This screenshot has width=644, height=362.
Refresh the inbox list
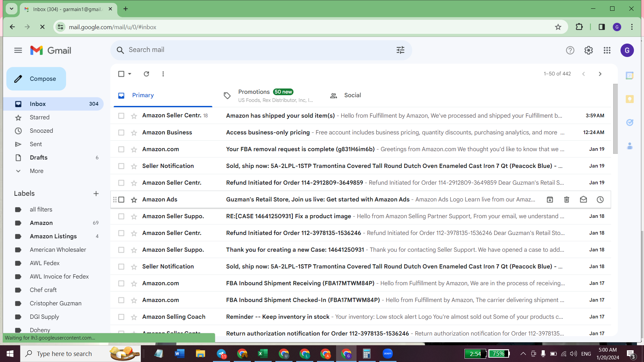click(146, 74)
